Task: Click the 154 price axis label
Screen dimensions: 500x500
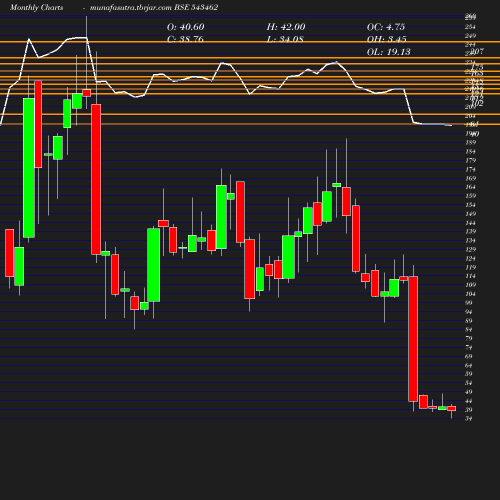Action: click(x=470, y=205)
